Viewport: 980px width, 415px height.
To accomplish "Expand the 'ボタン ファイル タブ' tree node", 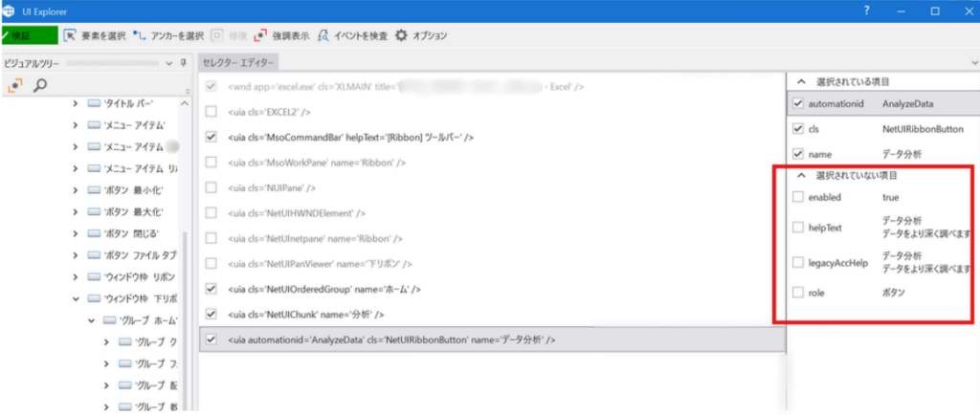I will point(75,254).
